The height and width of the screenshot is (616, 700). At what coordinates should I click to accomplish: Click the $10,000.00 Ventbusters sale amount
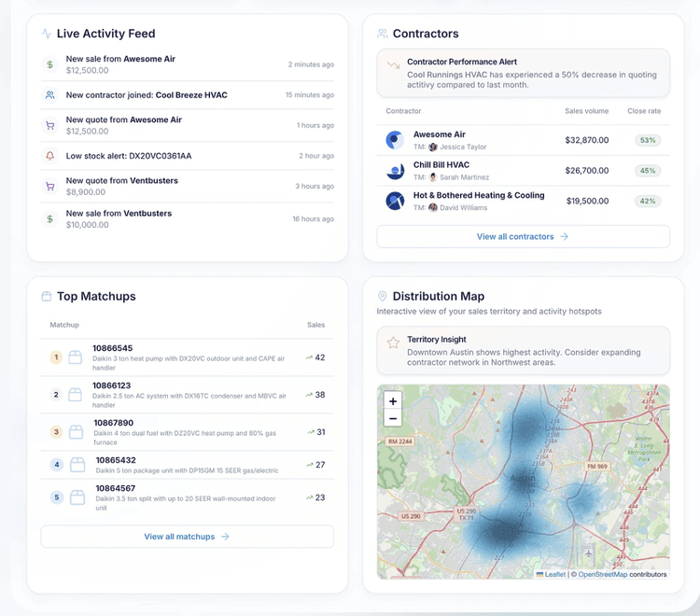click(x=88, y=225)
